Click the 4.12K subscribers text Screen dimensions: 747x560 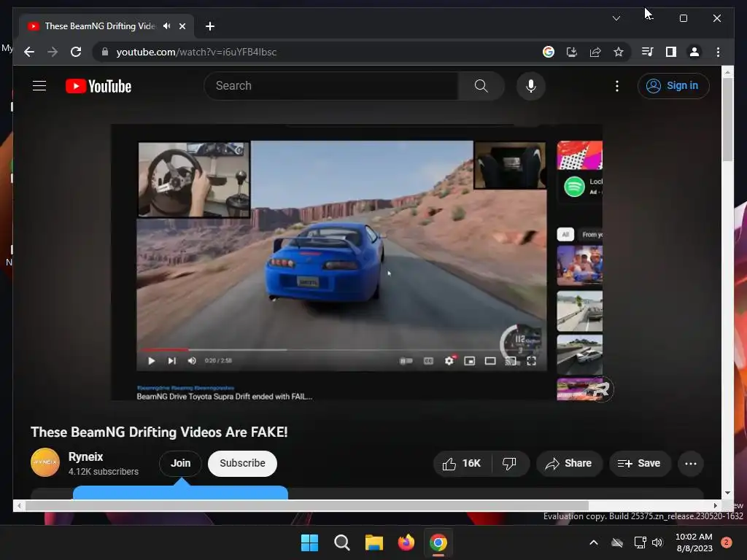(104, 472)
